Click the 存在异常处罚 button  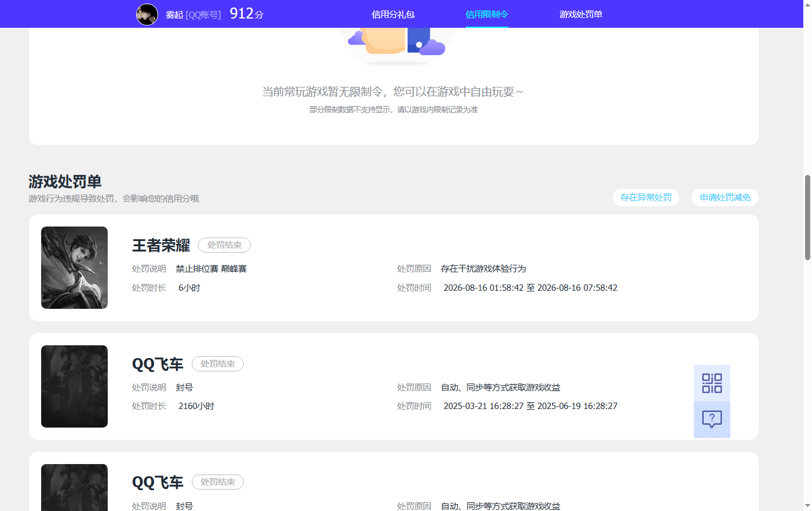click(646, 198)
